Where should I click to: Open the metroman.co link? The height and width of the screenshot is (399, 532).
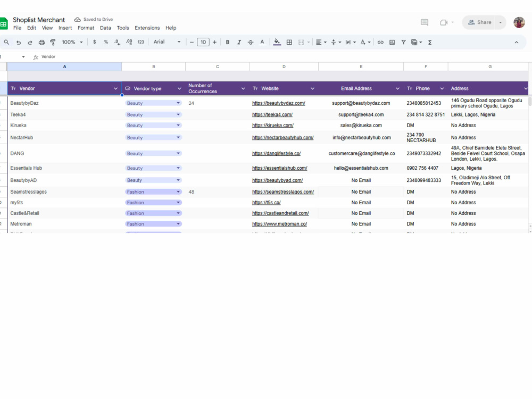click(280, 224)
